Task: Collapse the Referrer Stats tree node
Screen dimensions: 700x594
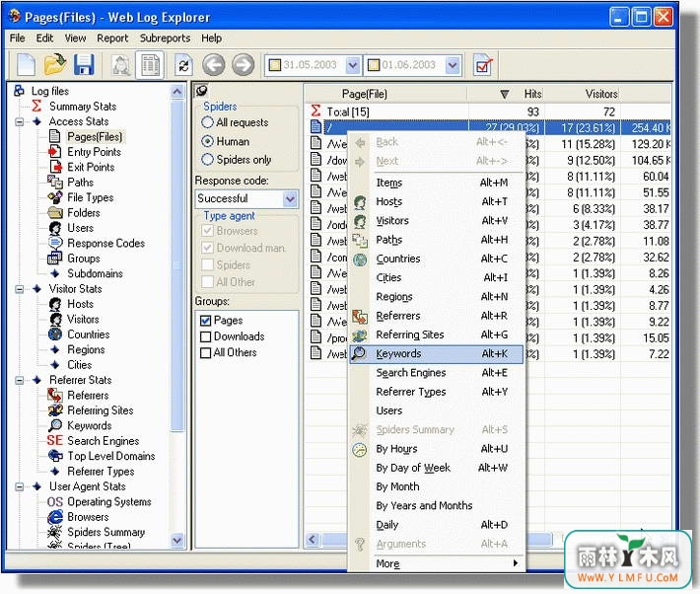Action: tap(20, 380)
